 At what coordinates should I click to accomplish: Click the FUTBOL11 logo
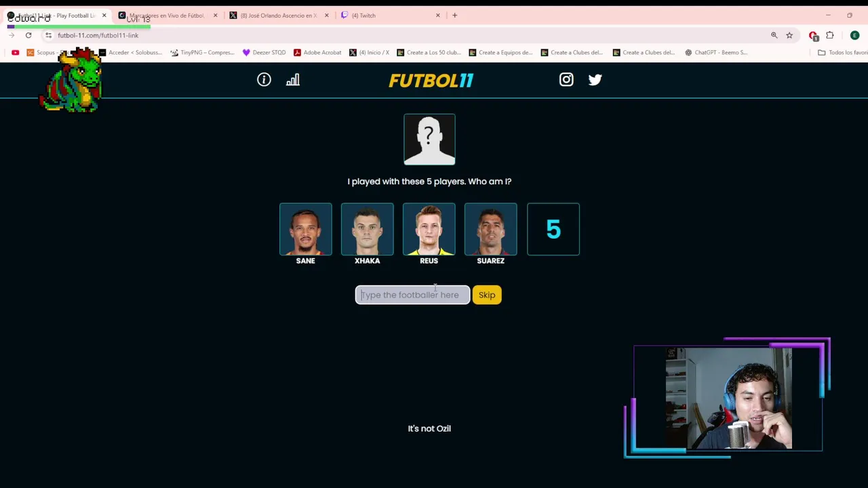tap(431, 81)
